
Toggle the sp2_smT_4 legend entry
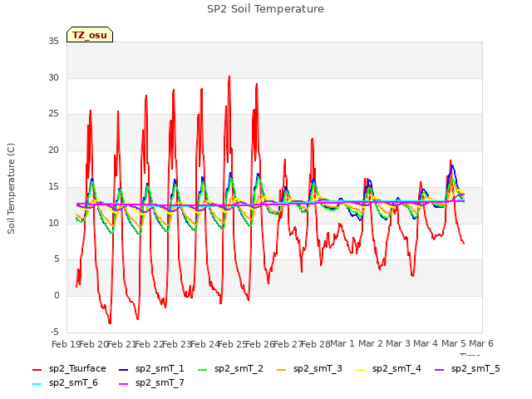pos(388,369)
